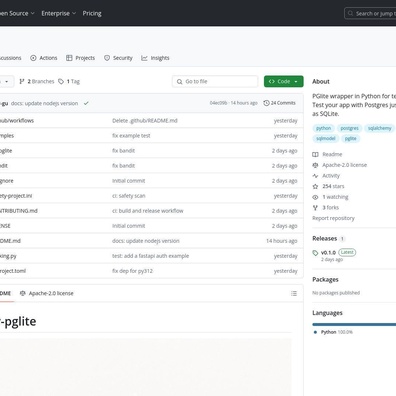396x396 pixels.
Task: Open the 'docs: update nodejs version' latest commit message
Action: [x=44, y=103]
